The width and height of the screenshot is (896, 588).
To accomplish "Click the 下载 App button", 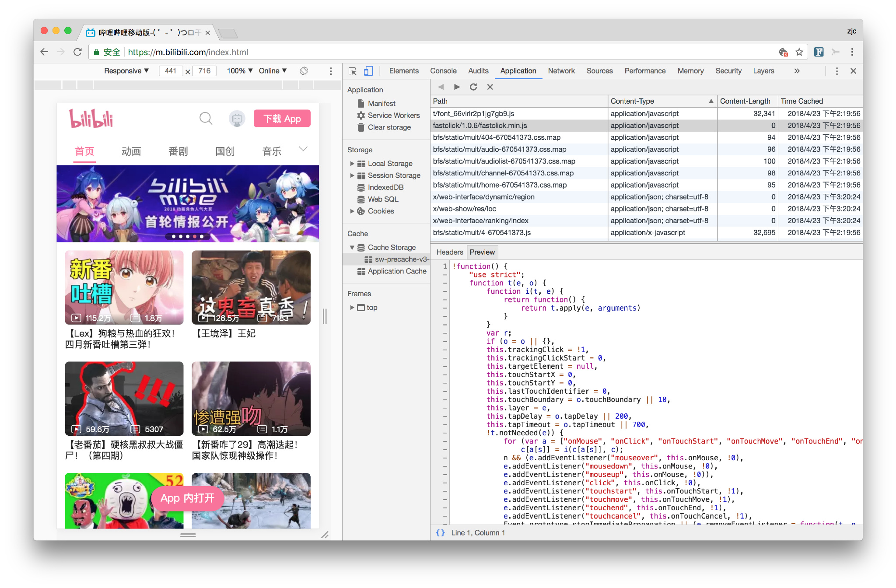I will 282,119.
